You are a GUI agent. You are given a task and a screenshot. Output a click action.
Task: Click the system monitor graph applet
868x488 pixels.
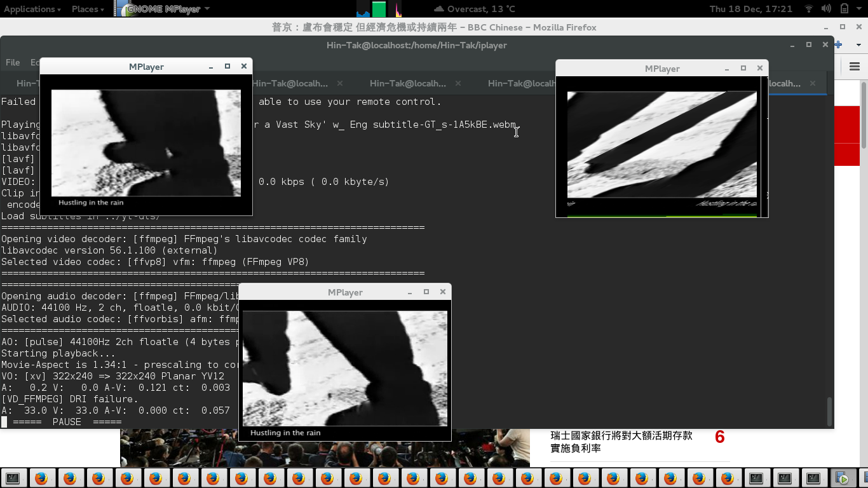(379, 9)
